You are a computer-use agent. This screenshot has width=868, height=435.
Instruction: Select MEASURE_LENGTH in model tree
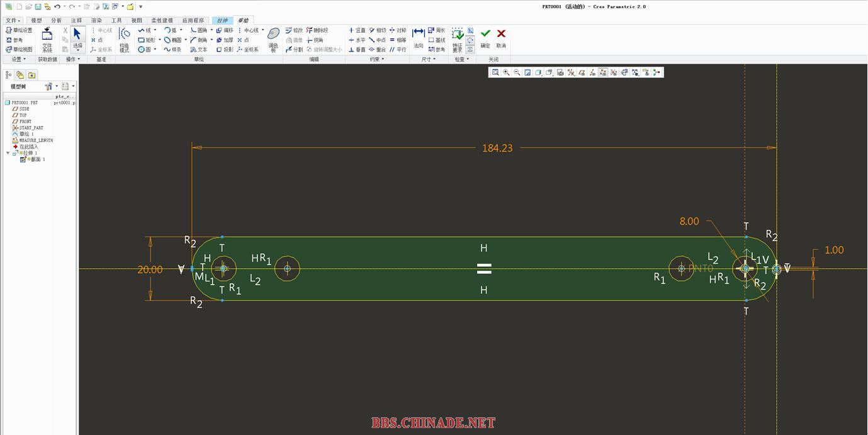(x=33, y=140)
